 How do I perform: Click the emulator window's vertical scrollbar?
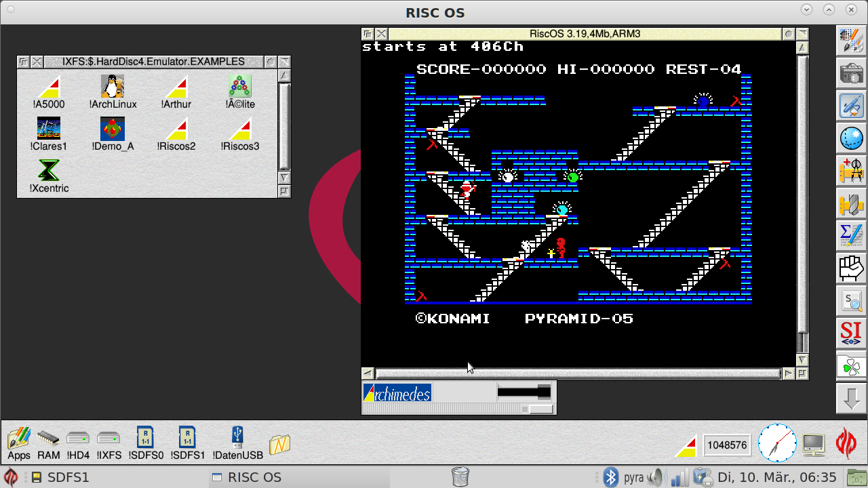point(802,203)
